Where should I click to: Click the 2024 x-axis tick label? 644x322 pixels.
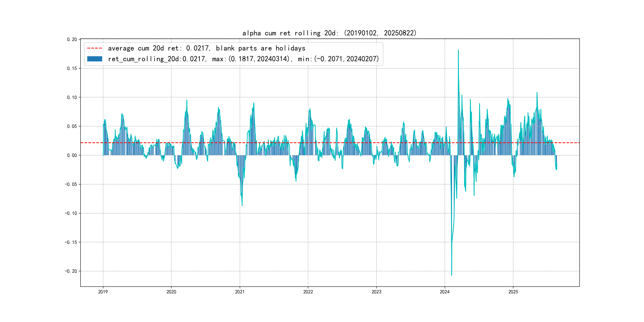445,292
